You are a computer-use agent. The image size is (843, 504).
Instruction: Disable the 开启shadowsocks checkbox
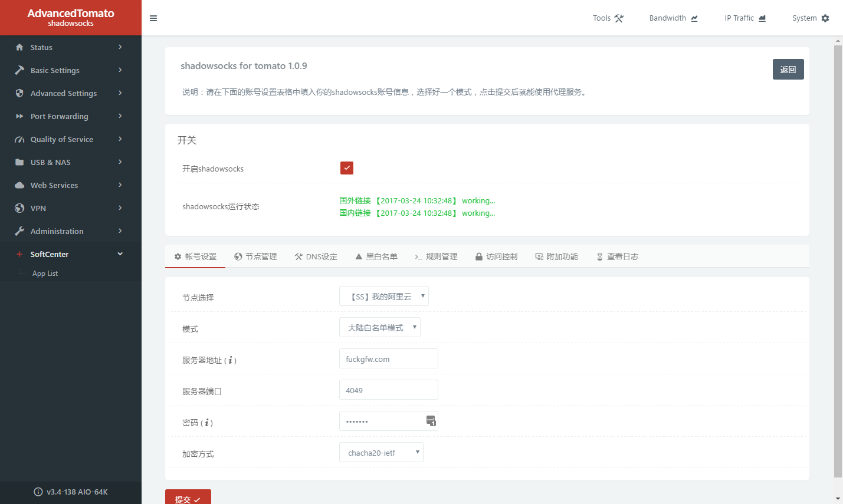coord(347,168)
